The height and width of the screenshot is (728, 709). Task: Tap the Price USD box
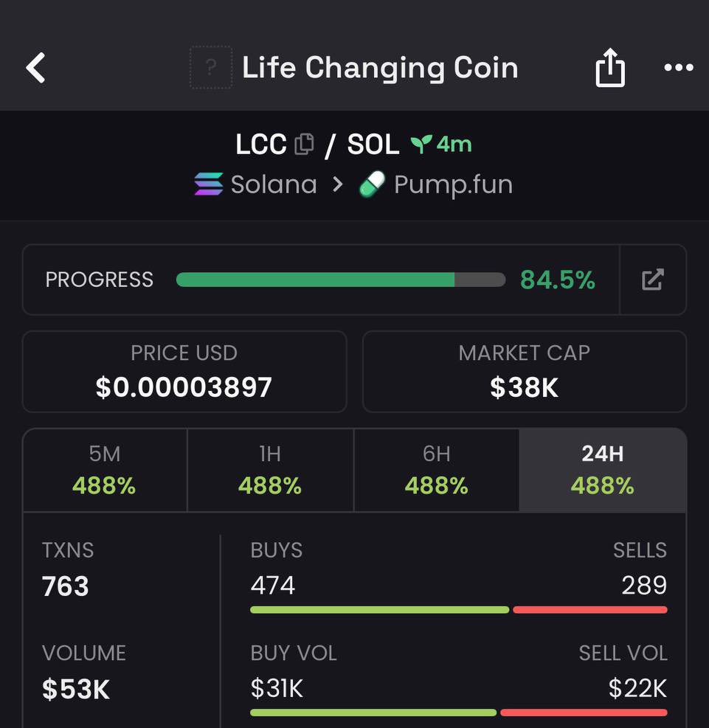(184, 372)
